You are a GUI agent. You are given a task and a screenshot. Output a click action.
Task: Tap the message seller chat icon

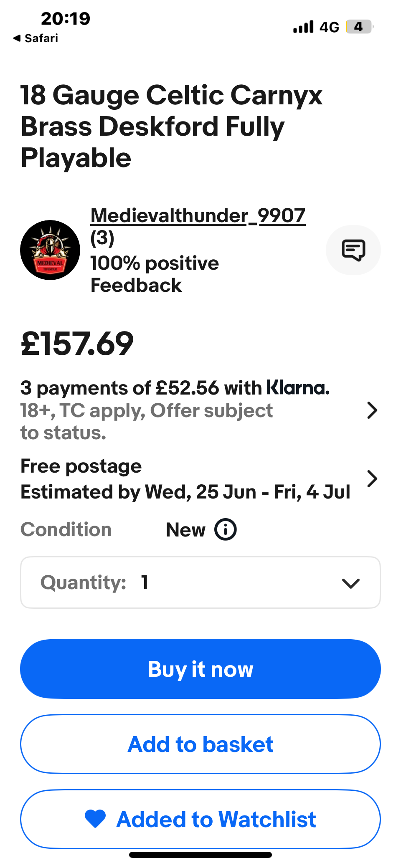(x=353, y=250)
